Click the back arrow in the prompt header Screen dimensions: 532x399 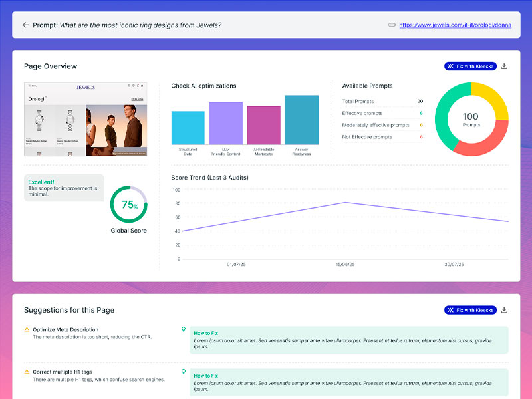point(25,24)
